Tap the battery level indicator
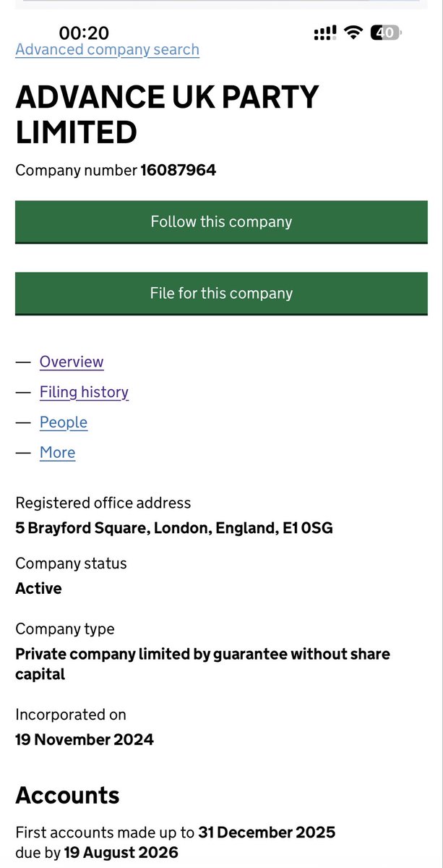Image resolution: width=443 pixels, height=868 pixels. (386, 33)
